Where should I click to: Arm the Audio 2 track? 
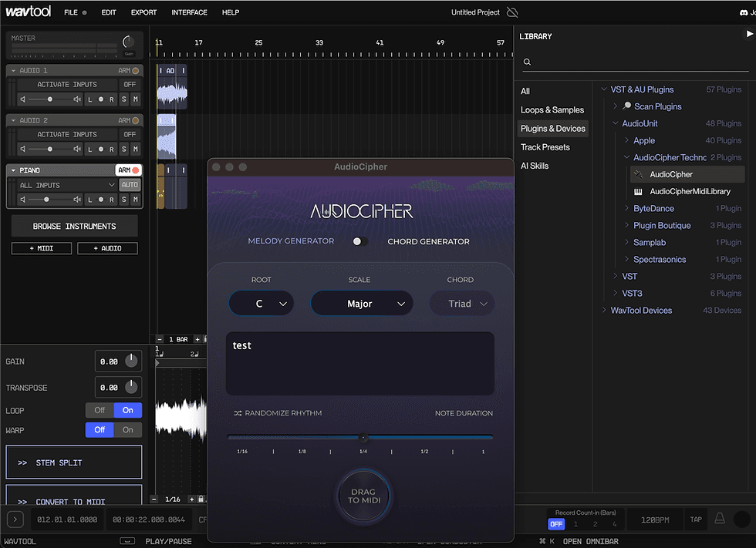[129, 120]
